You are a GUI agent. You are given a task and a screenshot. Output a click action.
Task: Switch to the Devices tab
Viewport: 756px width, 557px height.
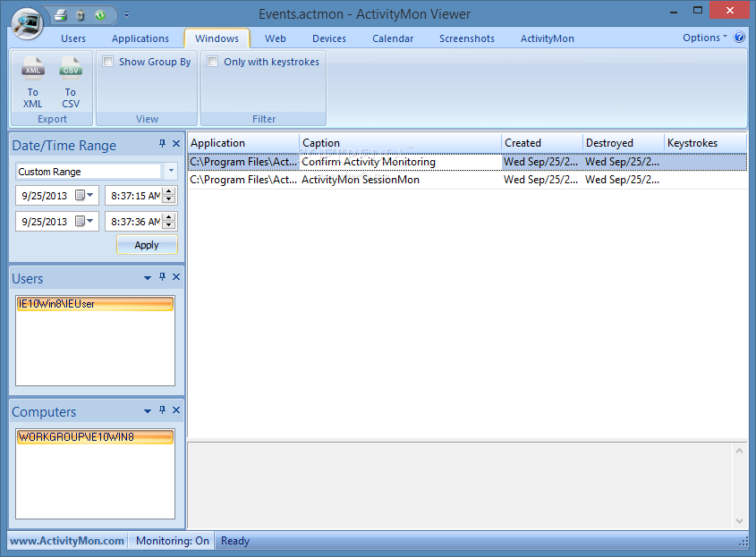329,38
